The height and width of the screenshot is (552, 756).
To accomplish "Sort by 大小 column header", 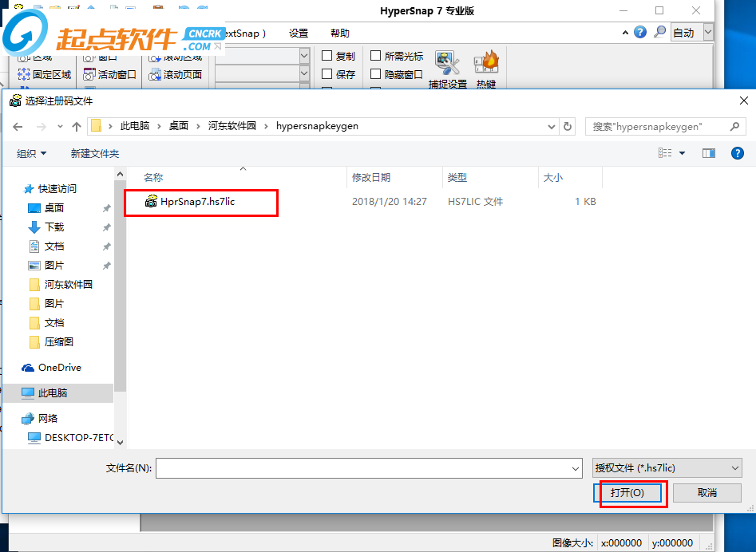I will pyautogui.click(x=570, y=178).
